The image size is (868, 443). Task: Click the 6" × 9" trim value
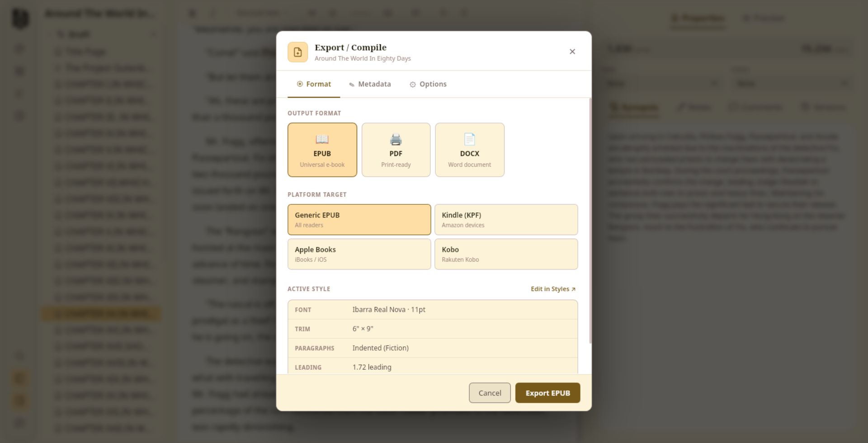(363, 329)
